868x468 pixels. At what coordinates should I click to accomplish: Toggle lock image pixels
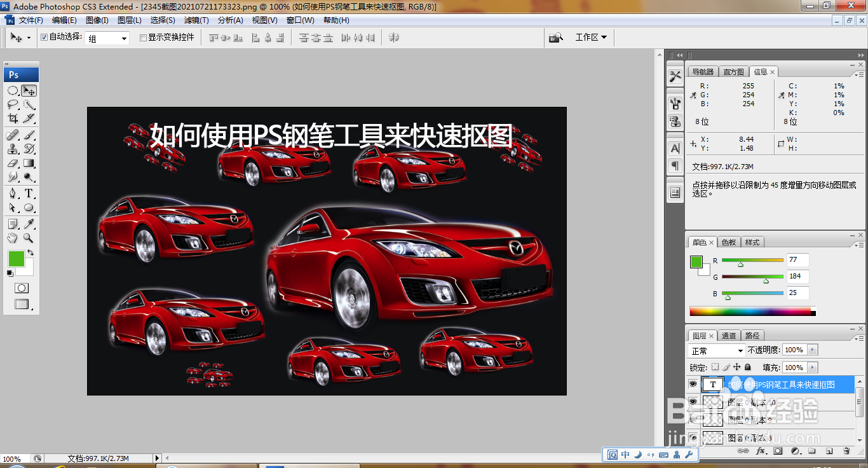pos(726,367)
